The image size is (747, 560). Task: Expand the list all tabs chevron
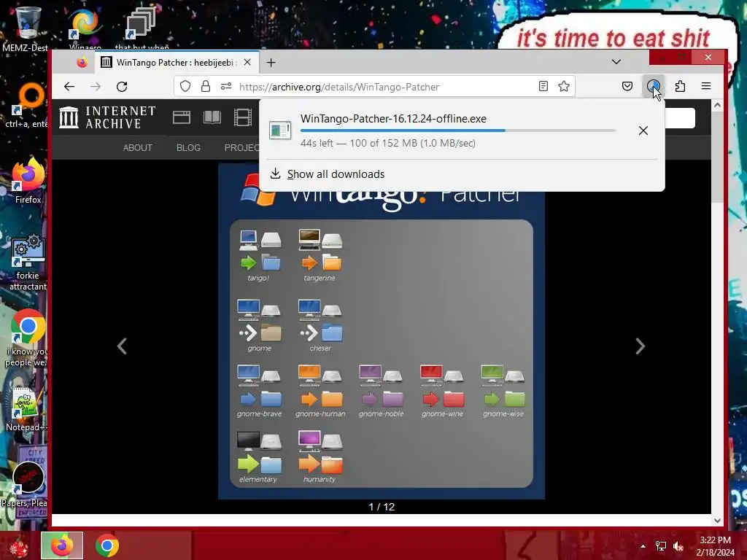616,62
